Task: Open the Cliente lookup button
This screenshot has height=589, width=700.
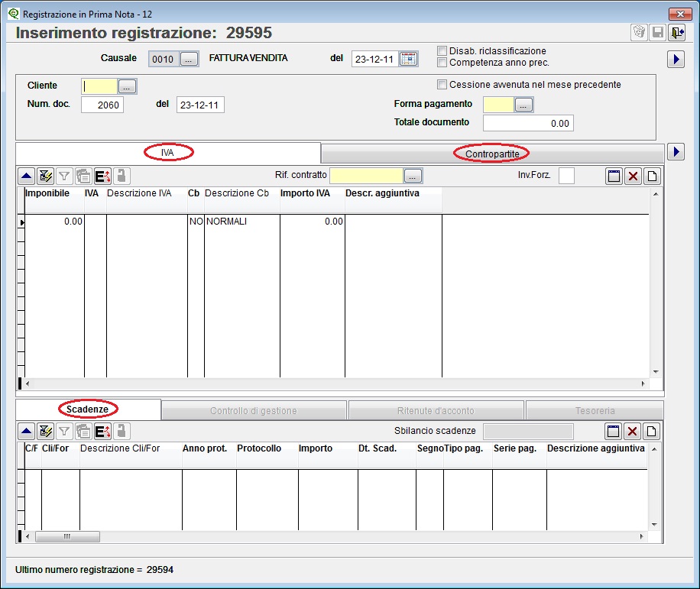Action: click(128, 86)
